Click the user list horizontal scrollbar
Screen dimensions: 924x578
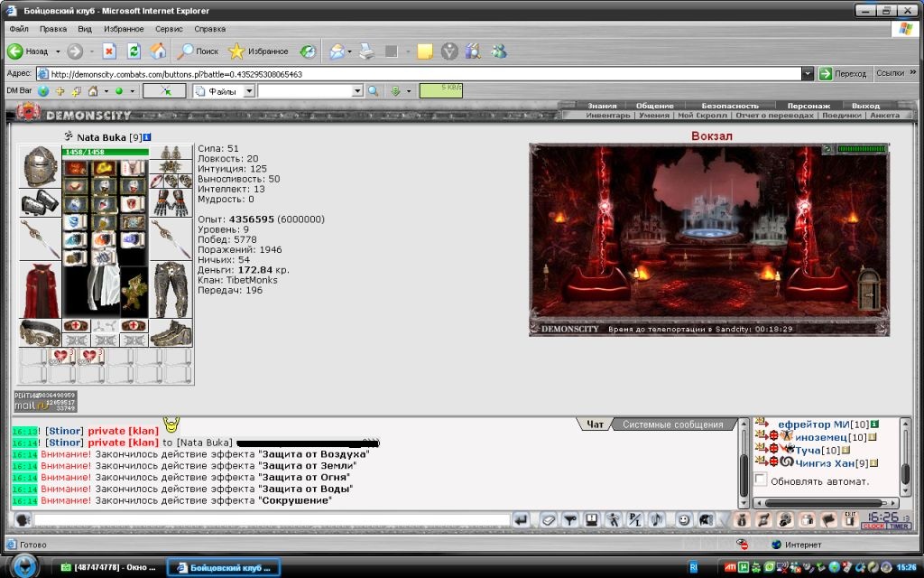pos(827,503)
